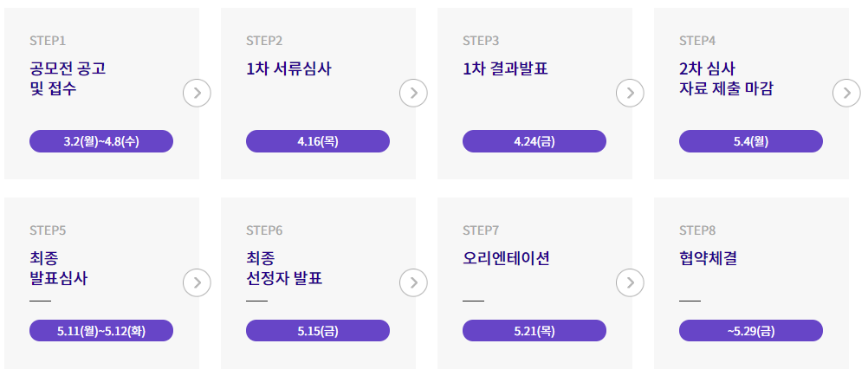
Task: Click the arrow icon after 최종 발표심사
Action: click(x=197, y=282)
